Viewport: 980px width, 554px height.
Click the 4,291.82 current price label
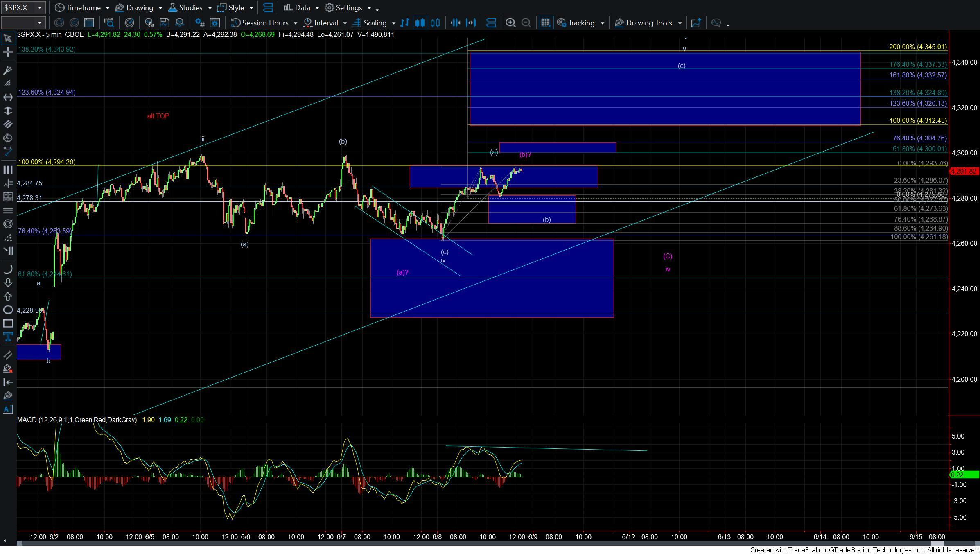point(964,171)
